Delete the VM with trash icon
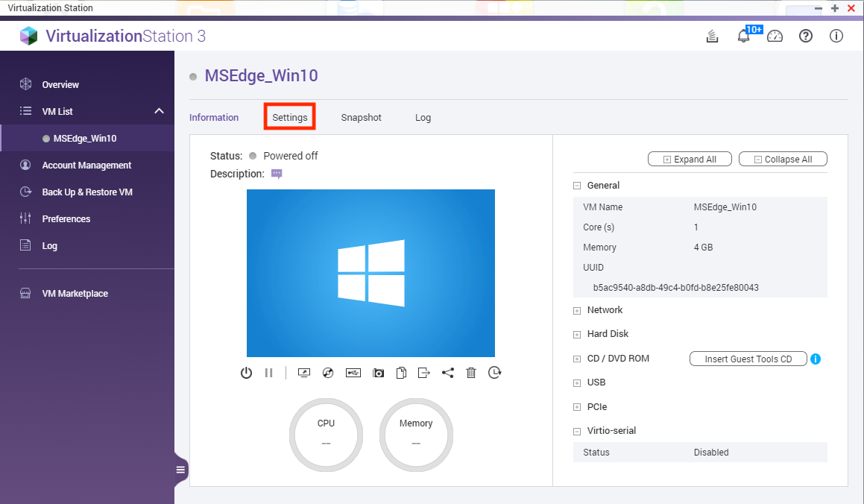 tap(471, 373)
